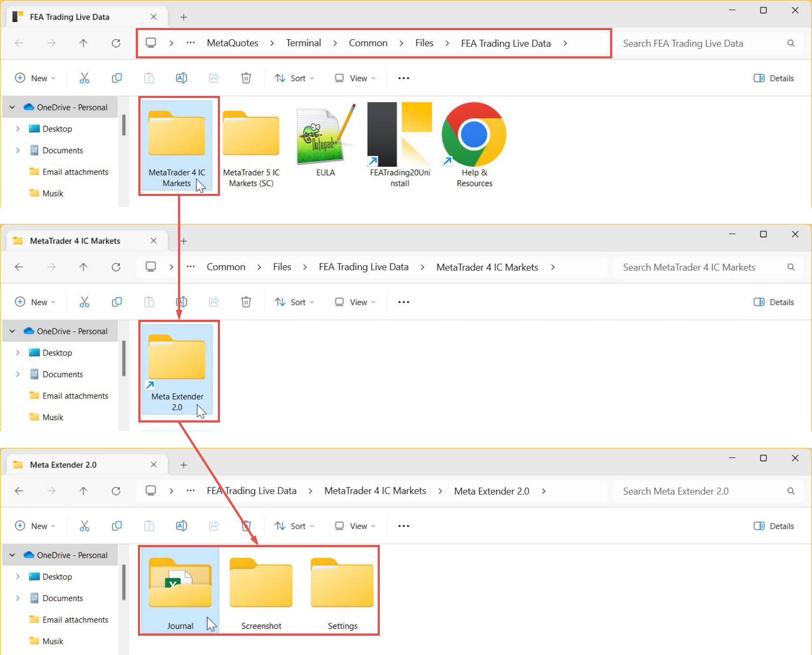Click Copy icon in Meta Extender 2.0 window

(x=116, y=526)
